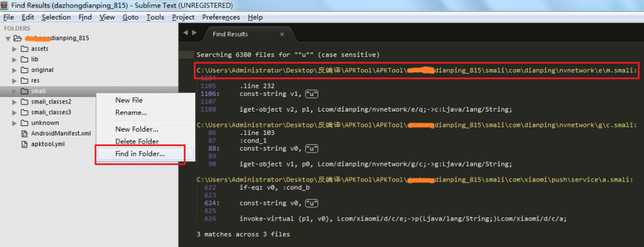Click the lib folder icon

(25, 59)
